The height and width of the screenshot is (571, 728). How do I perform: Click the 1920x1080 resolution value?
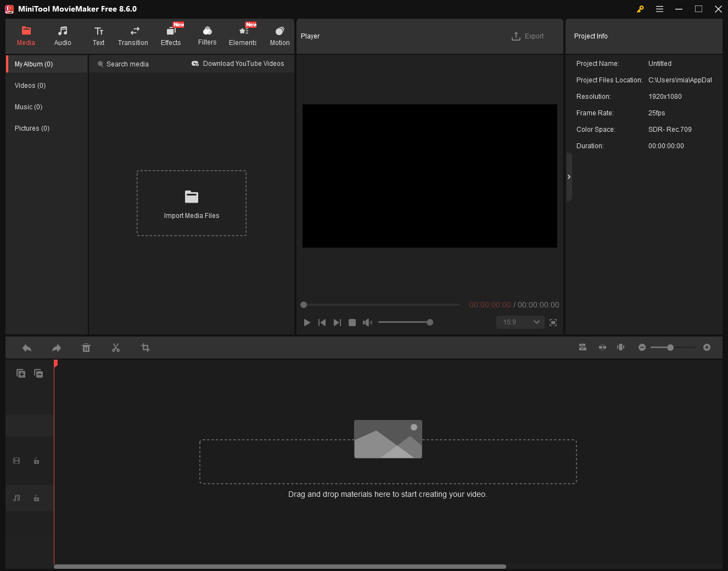pyautogui.click(x=665, y=97)
